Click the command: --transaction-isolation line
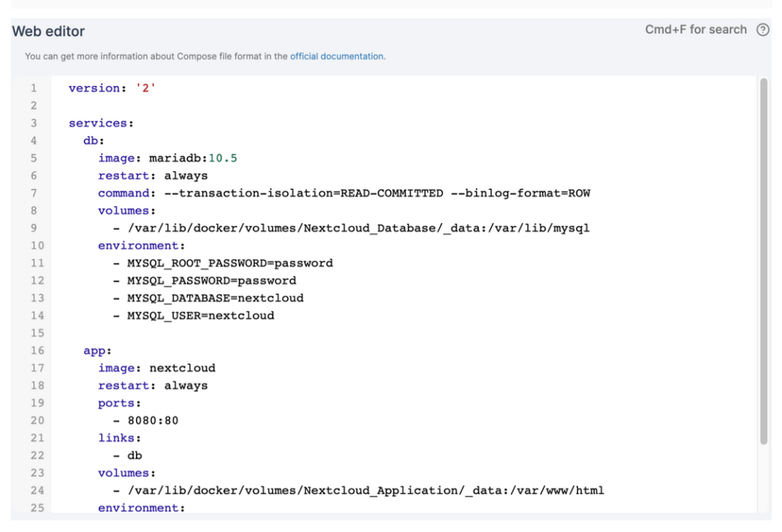 344,193
